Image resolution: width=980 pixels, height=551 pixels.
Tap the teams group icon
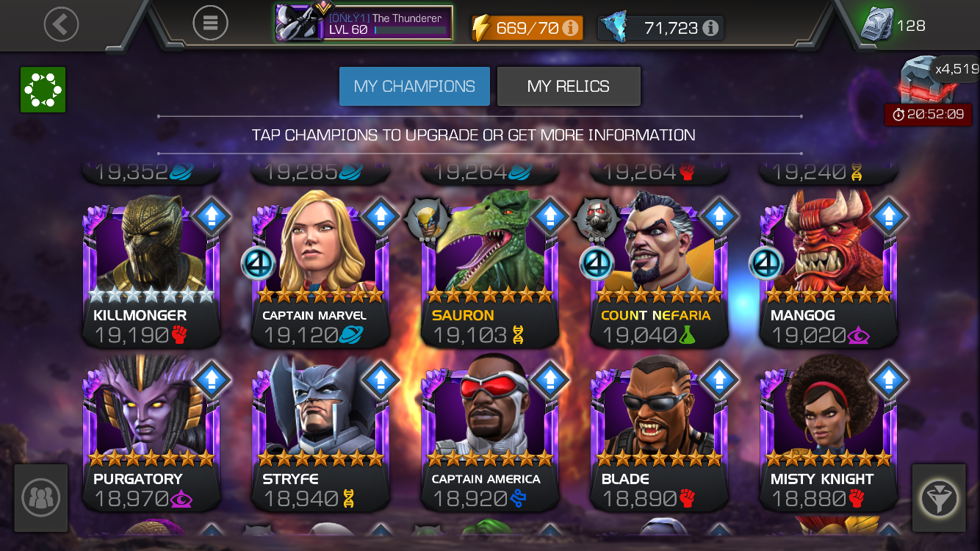click(41, 498)
